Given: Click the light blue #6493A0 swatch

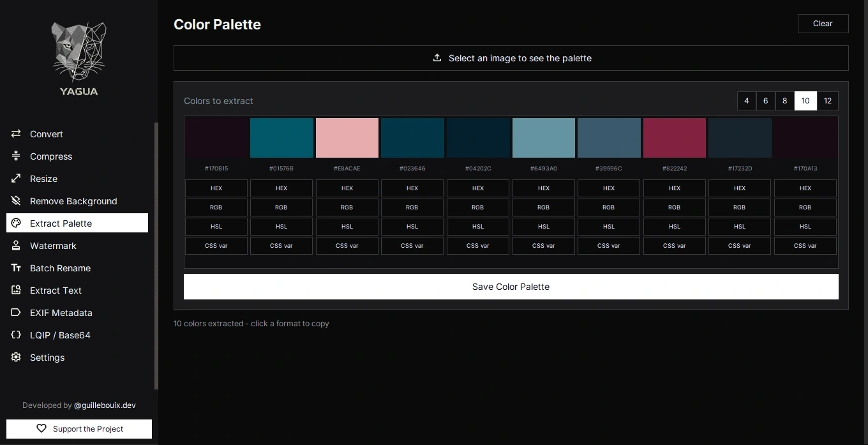Looking at the screenshot, I should point(544,138).
